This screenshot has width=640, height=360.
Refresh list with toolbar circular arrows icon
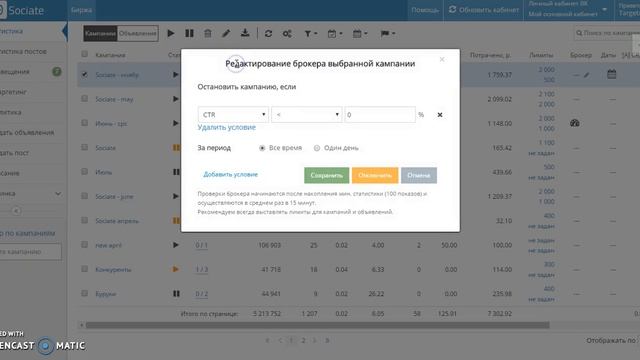[x=268, y=34]
